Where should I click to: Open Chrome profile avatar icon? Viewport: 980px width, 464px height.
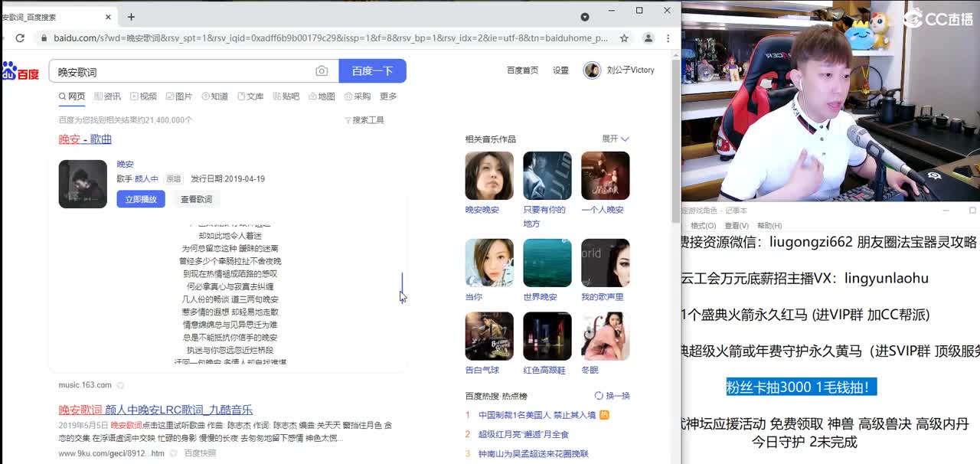[x=648, y=38]
